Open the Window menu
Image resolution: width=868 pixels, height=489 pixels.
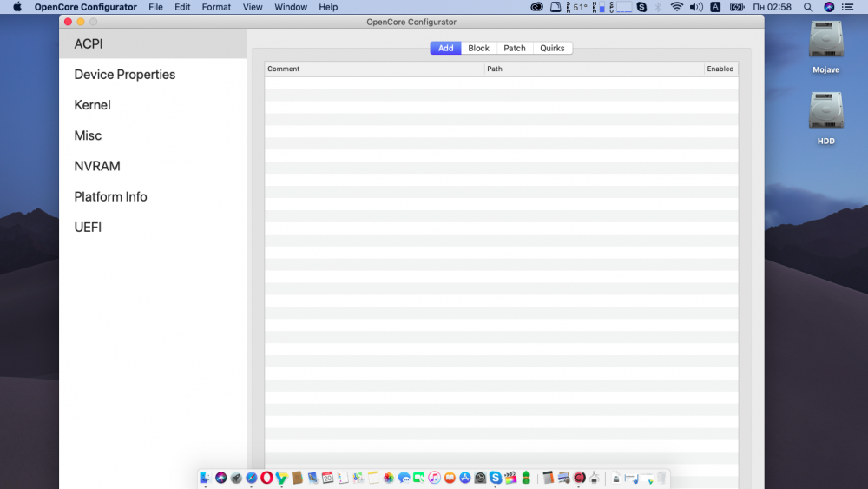tap(291, 7)
